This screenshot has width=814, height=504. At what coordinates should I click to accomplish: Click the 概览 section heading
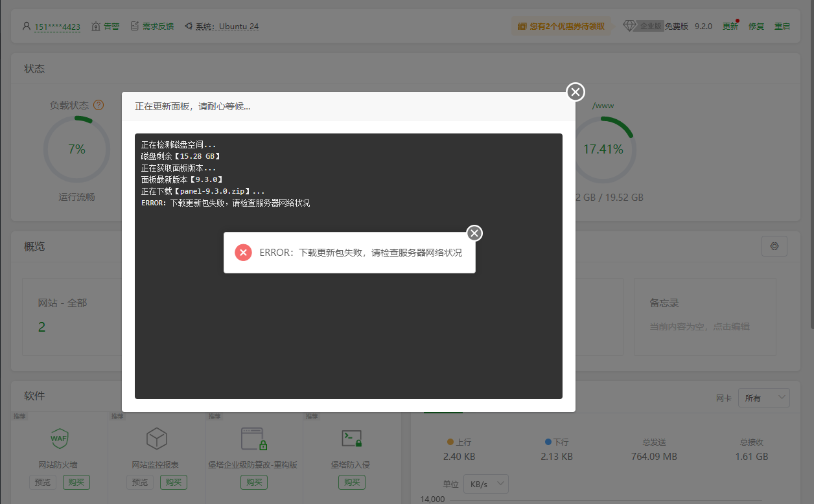coord(34,246)
